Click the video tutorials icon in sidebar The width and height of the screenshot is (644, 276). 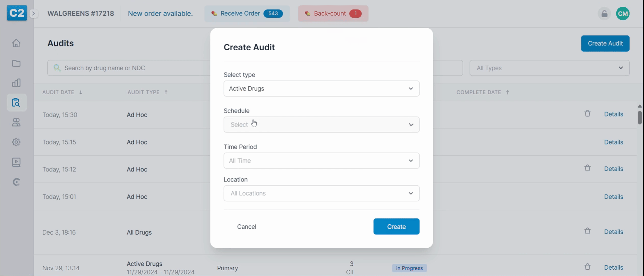(16, 162)
